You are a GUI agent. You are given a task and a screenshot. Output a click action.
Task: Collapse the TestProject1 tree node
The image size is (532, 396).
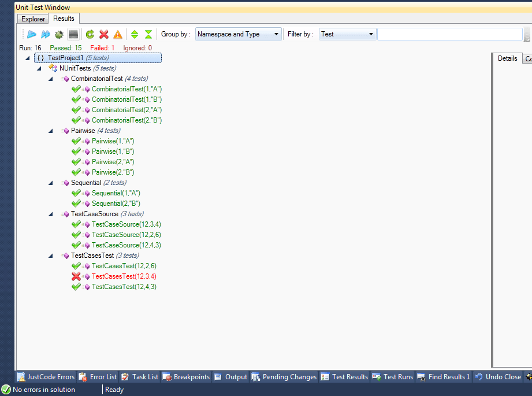point(28,58)
